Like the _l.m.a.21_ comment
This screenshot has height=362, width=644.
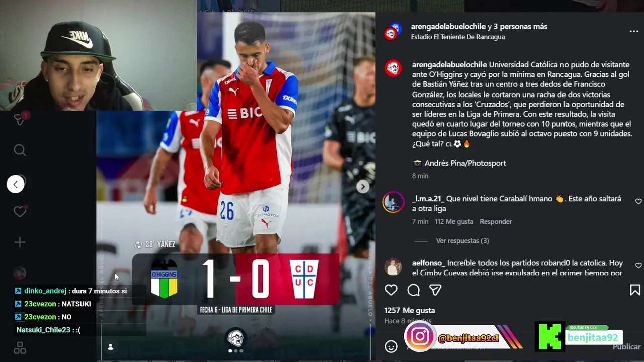tap(638, 201)
